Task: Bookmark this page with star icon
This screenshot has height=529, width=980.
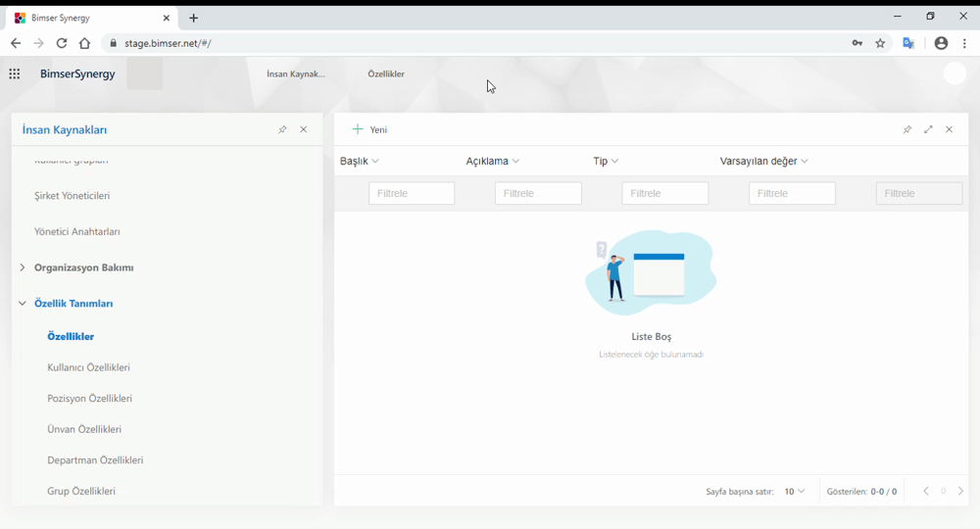Action: pyautogui.click(x=881, y=43)
